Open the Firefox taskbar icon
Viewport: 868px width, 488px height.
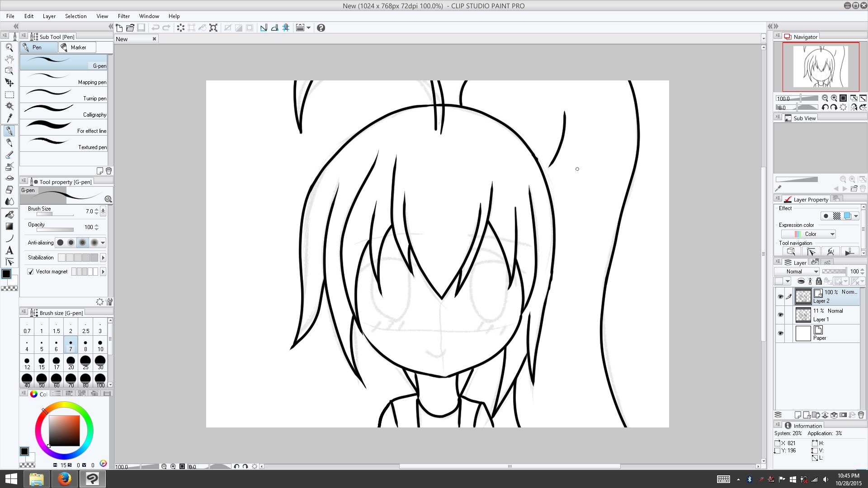coord(64,479)
